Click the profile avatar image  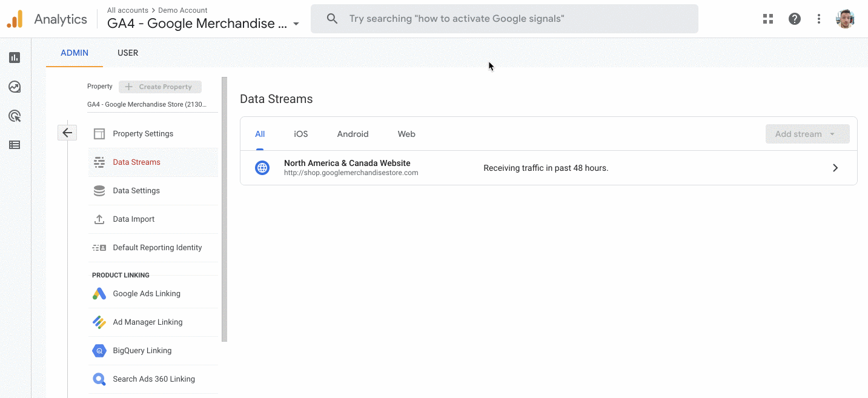(846, 18)
